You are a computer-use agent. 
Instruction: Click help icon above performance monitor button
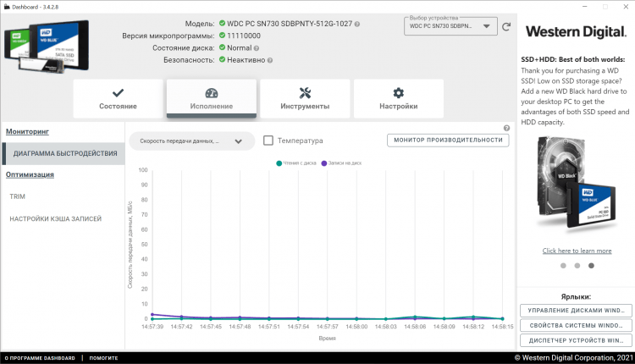[506, 128]
